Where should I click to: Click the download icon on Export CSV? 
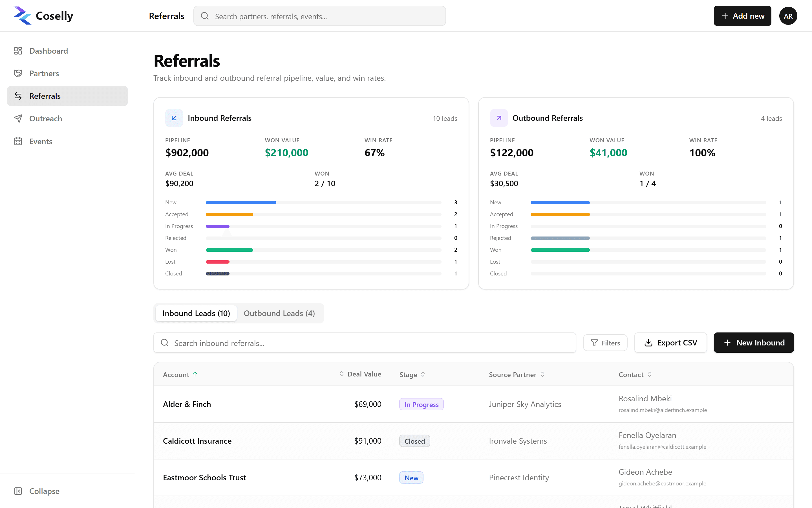(648, 343)
